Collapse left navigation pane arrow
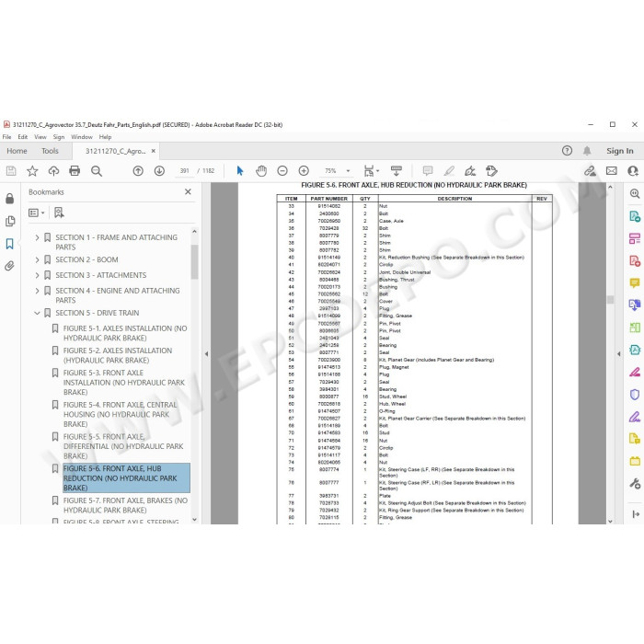Screen dimensions: 644x644 tap(207, 353)
